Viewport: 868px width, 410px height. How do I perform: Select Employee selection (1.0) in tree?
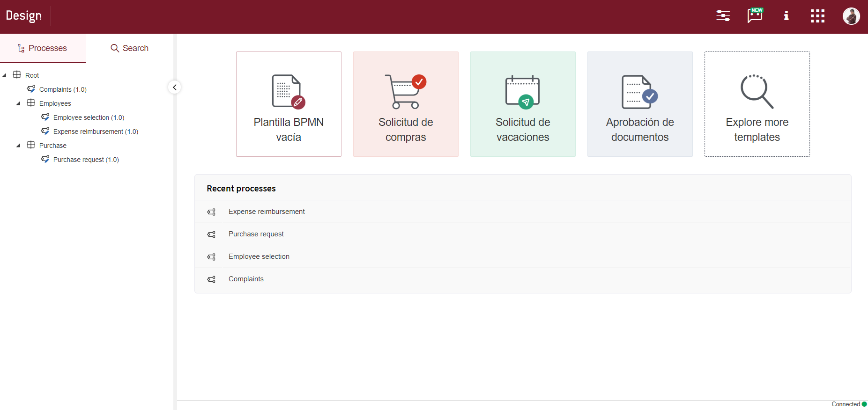[x=89, y=117]
